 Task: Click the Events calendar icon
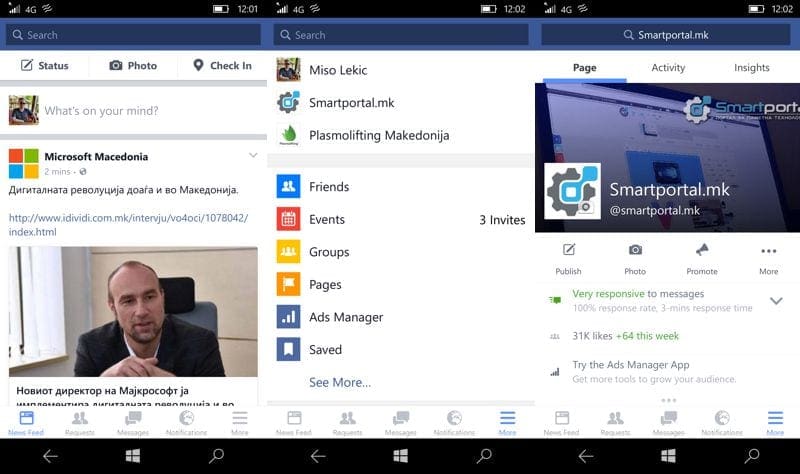(288, 219)
